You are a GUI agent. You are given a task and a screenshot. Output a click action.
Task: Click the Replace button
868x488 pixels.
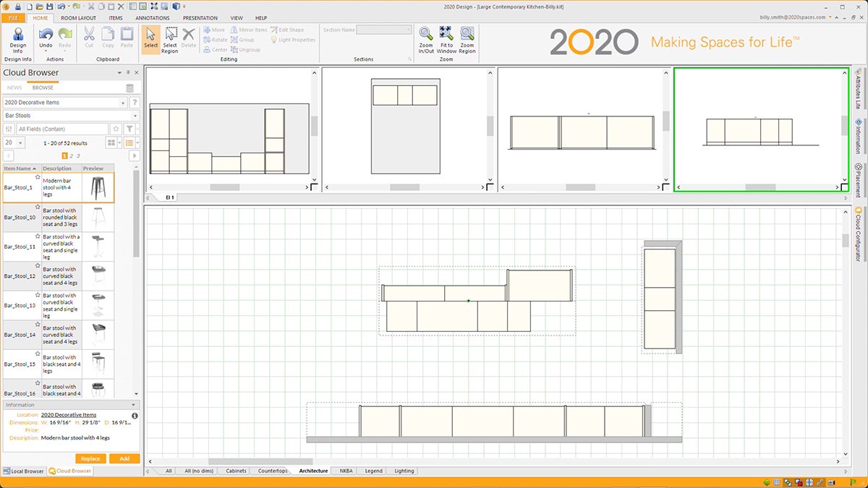[x=90, y=458]
